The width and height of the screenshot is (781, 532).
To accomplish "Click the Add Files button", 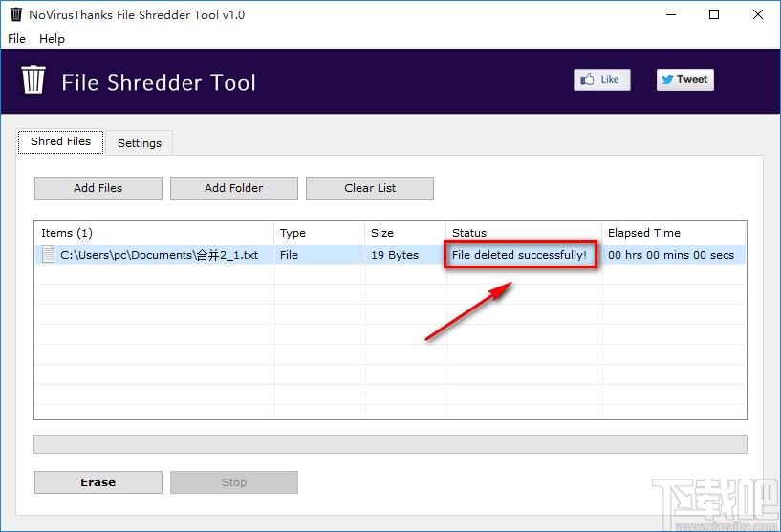I will point(98,188).
